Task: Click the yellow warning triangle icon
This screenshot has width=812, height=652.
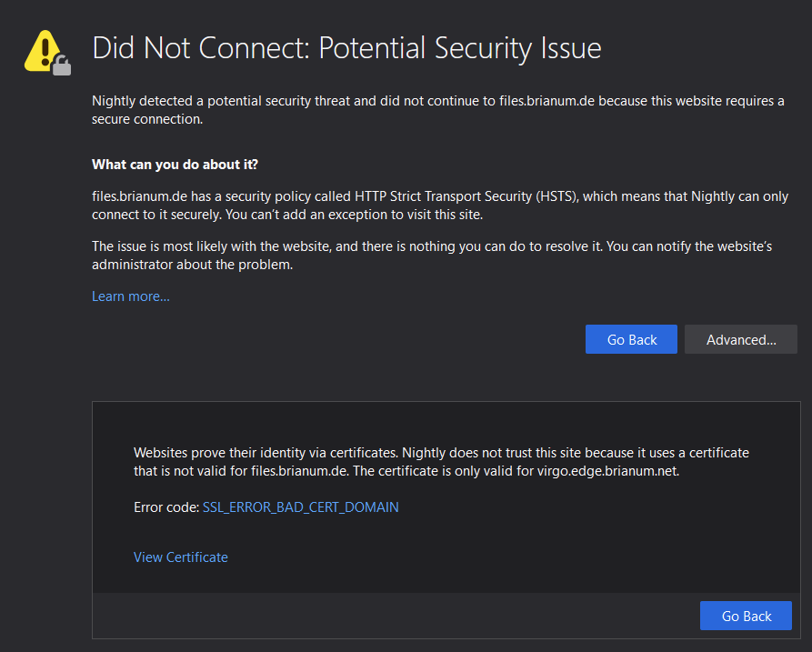Action: [x=41, y=49]
